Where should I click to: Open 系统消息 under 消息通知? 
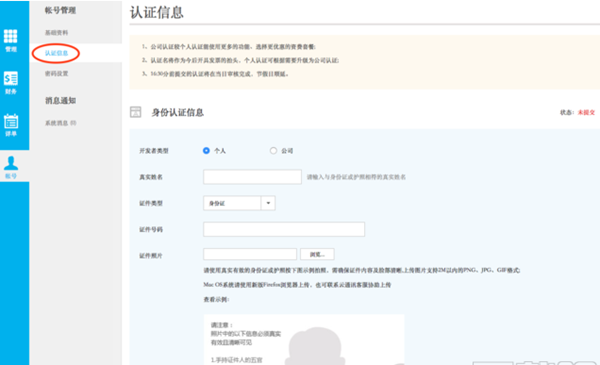click(60, 123)
